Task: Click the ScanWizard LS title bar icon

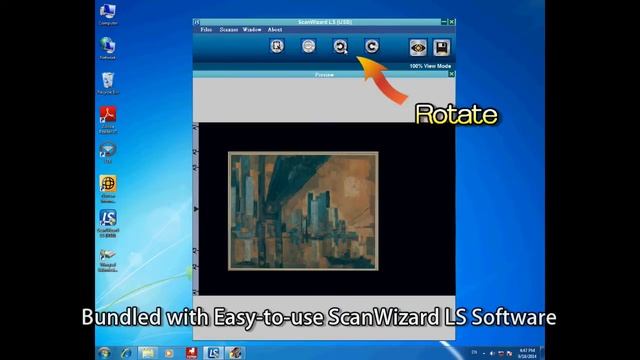Action: point(196,22)
